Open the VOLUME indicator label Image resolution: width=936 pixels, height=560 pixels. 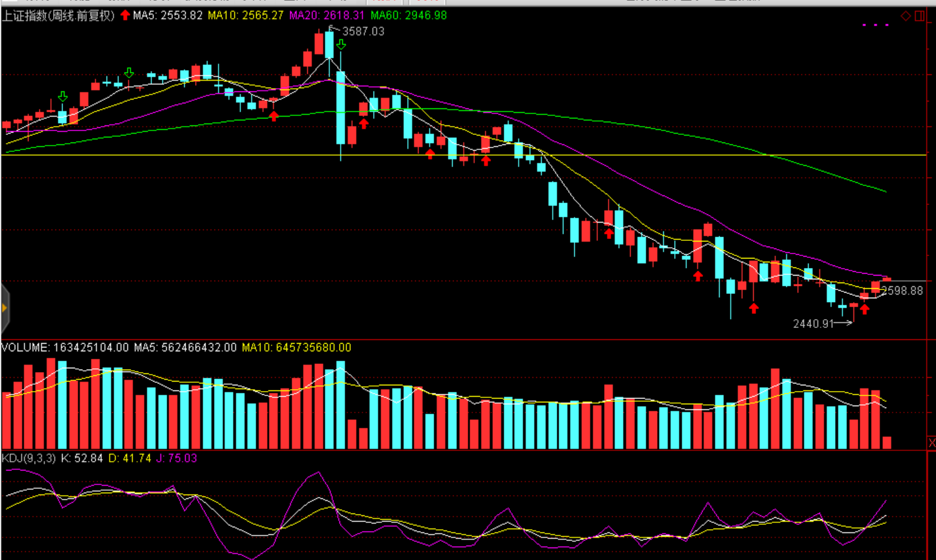point(65,347)
